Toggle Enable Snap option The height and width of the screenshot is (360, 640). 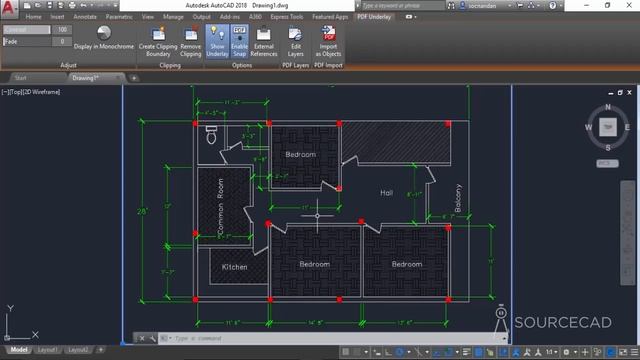[240, 42]
